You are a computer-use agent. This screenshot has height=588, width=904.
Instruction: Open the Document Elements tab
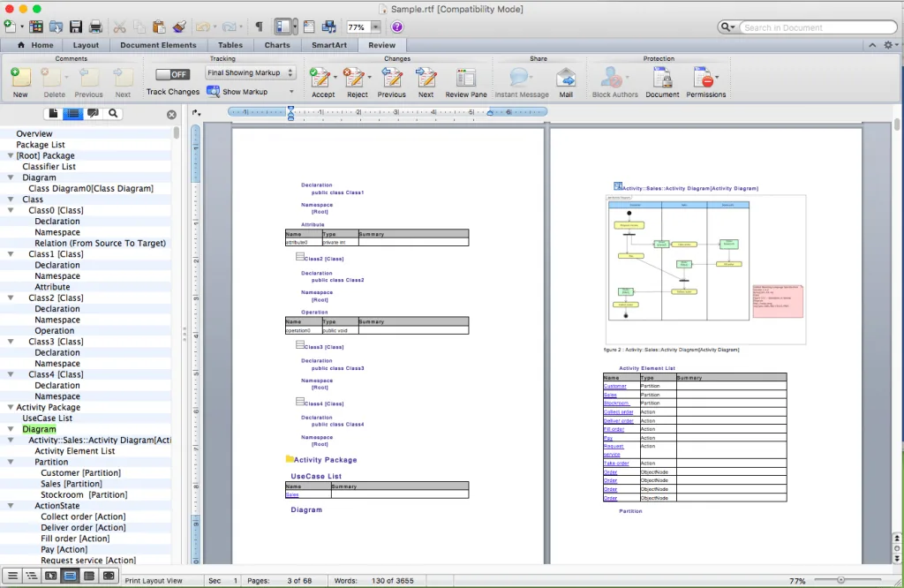(158, 45)
